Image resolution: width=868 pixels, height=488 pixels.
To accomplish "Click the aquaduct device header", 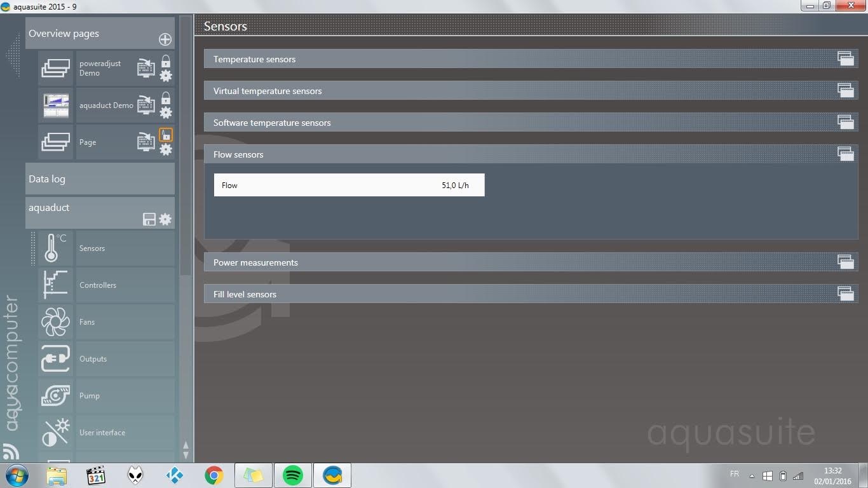I will [100, 212].
